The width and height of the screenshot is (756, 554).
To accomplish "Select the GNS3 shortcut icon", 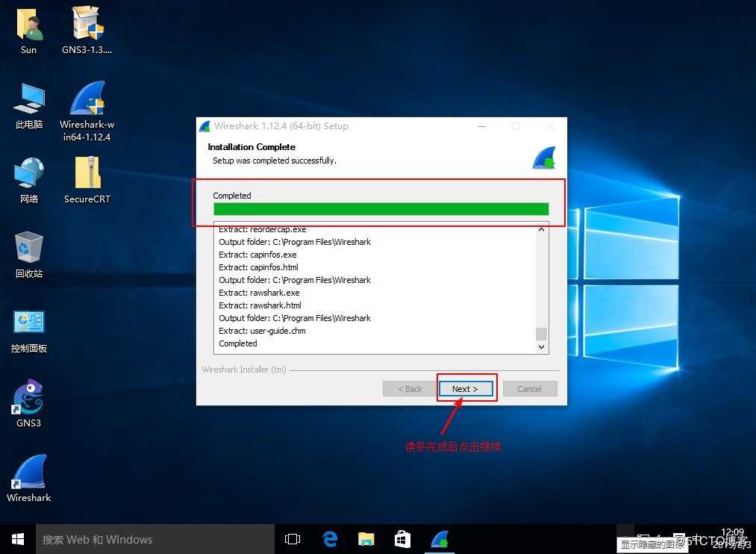I will click(29, 404).
